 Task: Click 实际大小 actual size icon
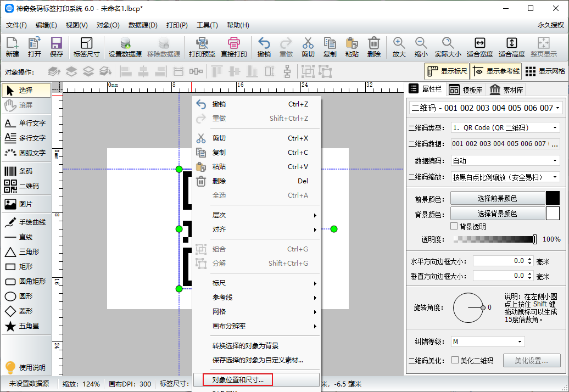[x=448, y=47]
